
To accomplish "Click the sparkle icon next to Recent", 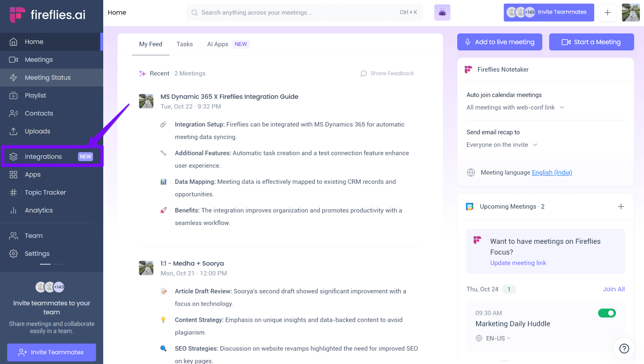I will point(142,73).
